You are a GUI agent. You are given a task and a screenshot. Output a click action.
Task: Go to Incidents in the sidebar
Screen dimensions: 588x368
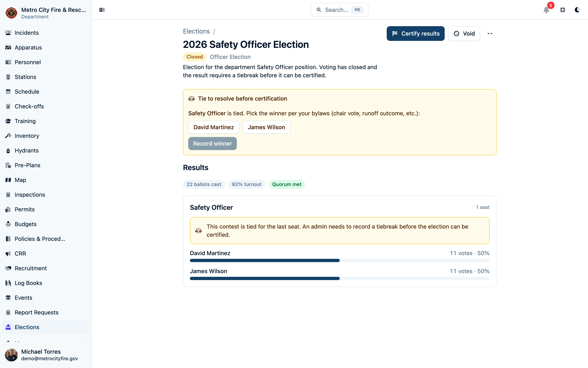(x=46, y=33)
